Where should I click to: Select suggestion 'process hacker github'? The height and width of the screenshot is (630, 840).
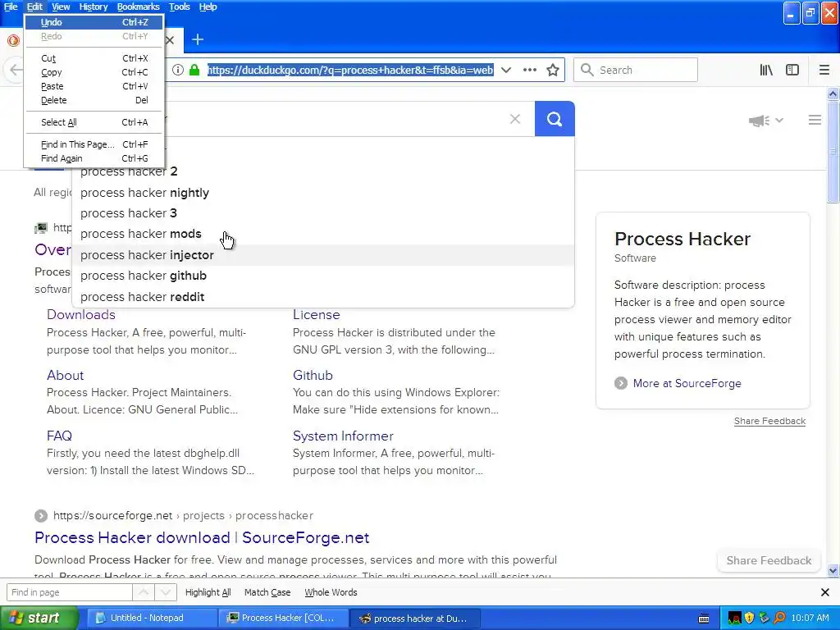(323, 276)
